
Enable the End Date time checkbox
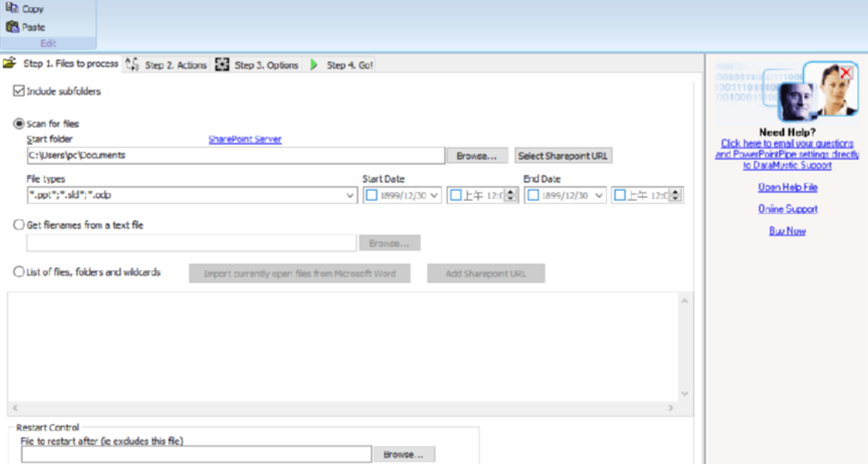pos(620,195)
